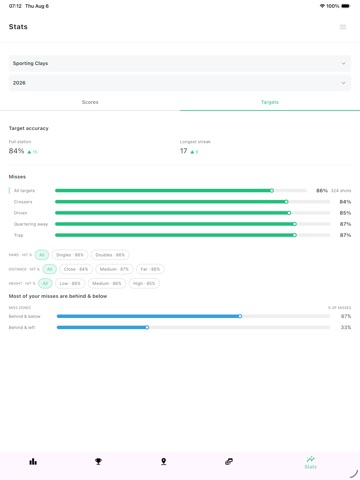Select the Driven row label

click(20, 213)
